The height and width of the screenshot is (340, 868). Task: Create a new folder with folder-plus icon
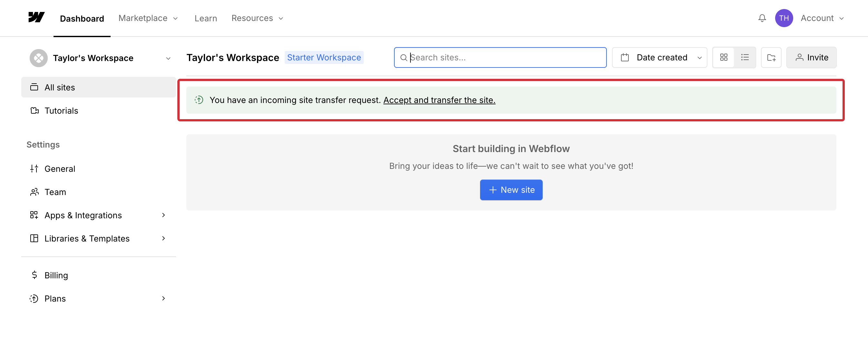coord(771,58)
